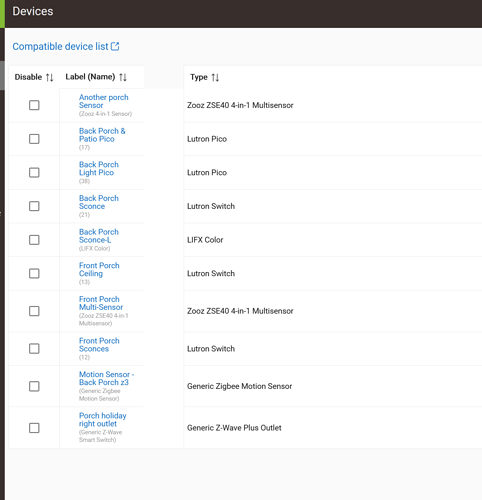Viewport: 482px width, 500px height.
Task: Open Another porch Sensor device
Action: click(x=104, y=101)
